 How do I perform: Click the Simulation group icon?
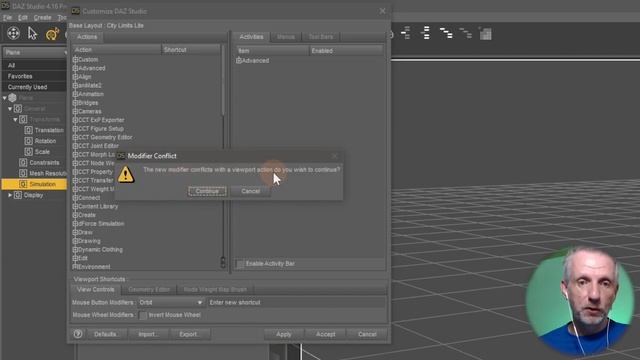pos(23,184)
